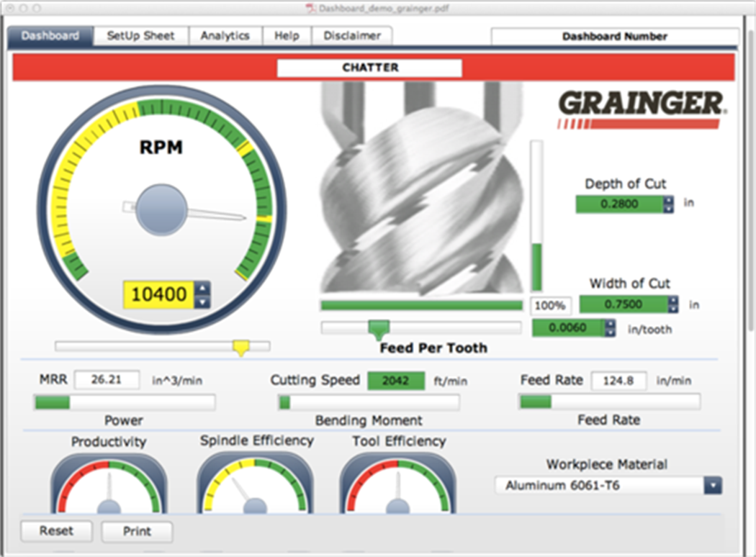Viewport: 756px width, 557px height.
Task: Open the SetUp Sheet tab
Action: pos(141,36)
